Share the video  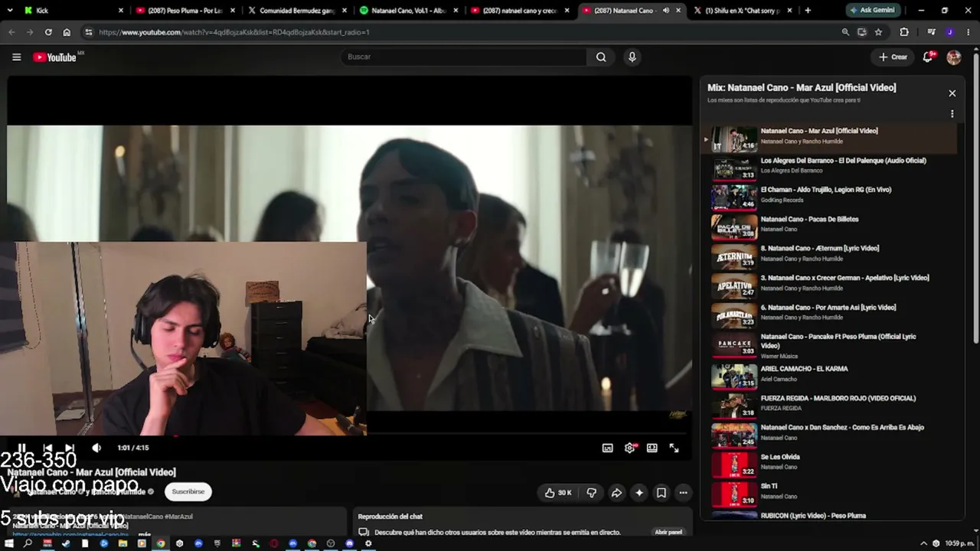click(616, 493)
